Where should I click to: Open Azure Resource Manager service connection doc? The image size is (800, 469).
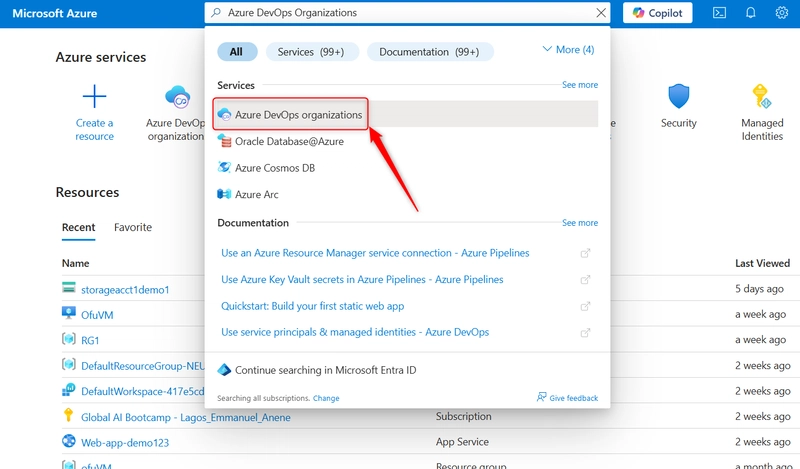375,253
